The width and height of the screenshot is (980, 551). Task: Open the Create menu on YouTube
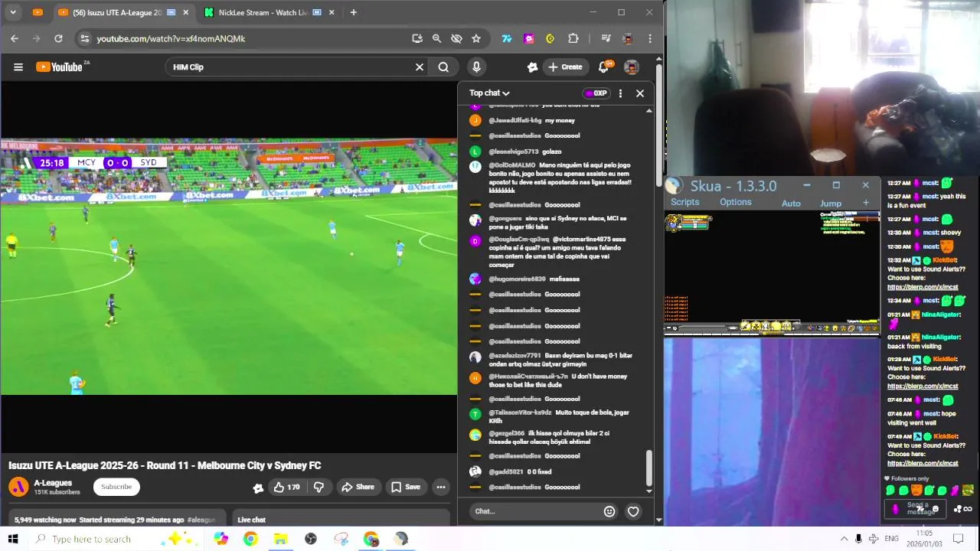pyautogui.click(x=565, y=67)
